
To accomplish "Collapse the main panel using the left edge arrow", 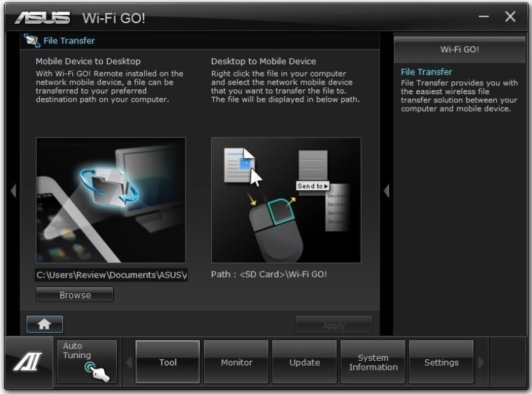I will [14, 191].
